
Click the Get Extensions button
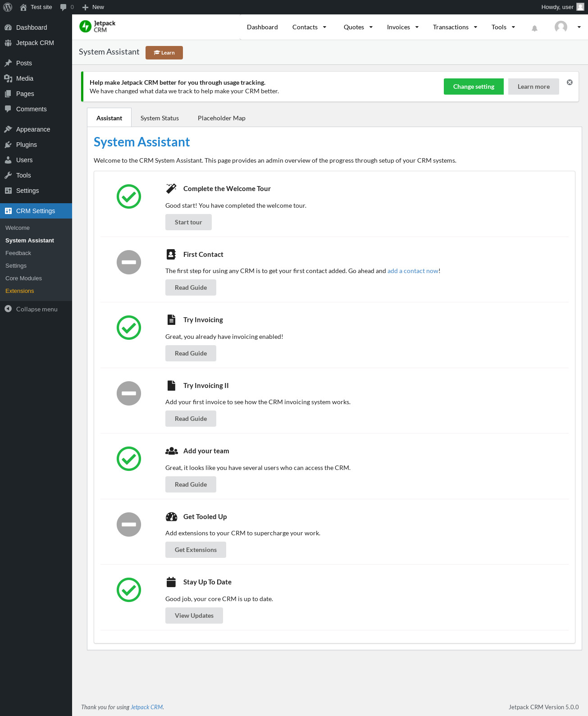pyautogui.click(x=196, y=550)
